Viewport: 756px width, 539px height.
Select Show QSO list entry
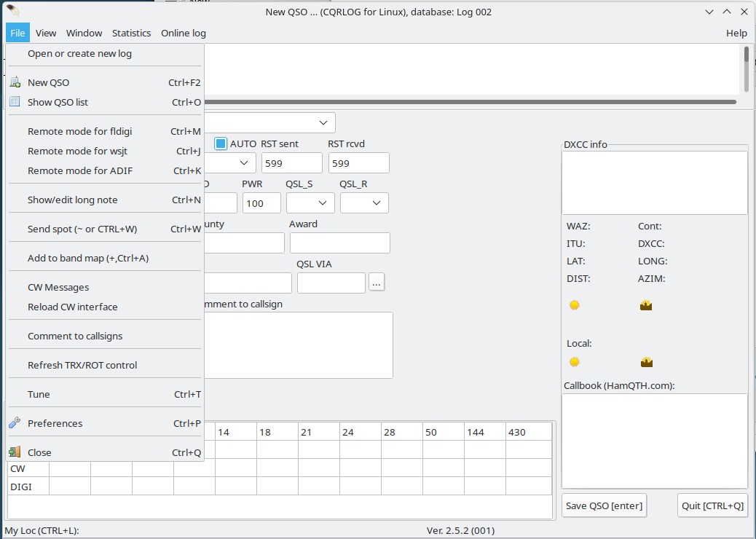coord(105,102)
